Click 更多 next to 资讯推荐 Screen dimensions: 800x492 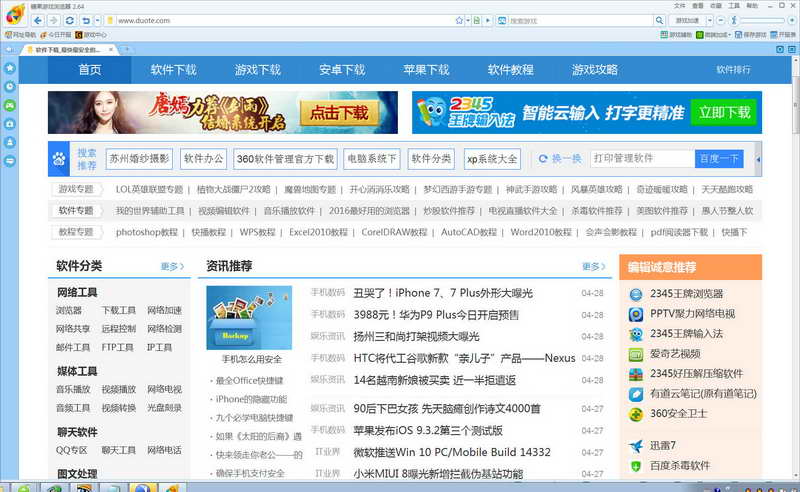[x=594, y=266]
